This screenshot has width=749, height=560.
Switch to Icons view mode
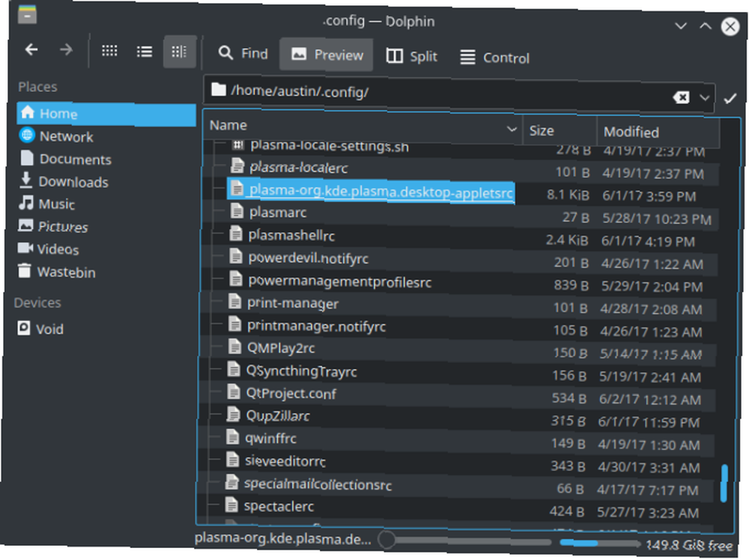tap(109, 51)
